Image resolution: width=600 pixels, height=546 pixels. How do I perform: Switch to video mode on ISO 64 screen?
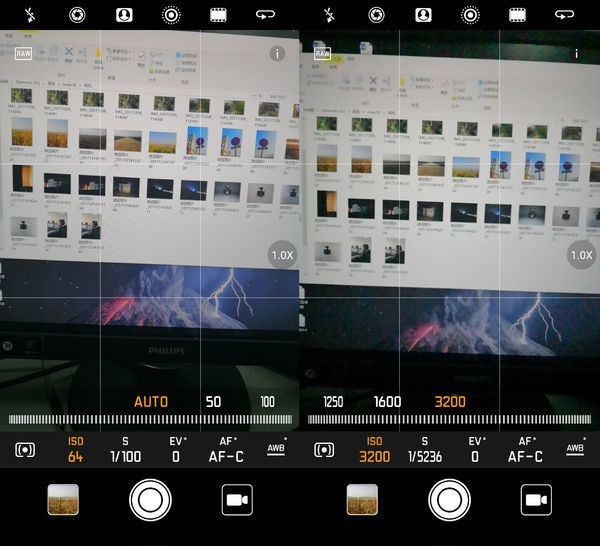point(237,500)
